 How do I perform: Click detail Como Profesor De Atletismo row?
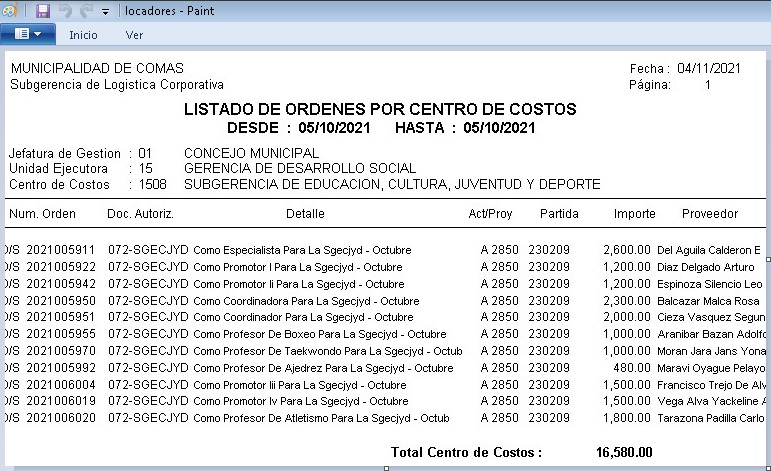click(321, 418)
